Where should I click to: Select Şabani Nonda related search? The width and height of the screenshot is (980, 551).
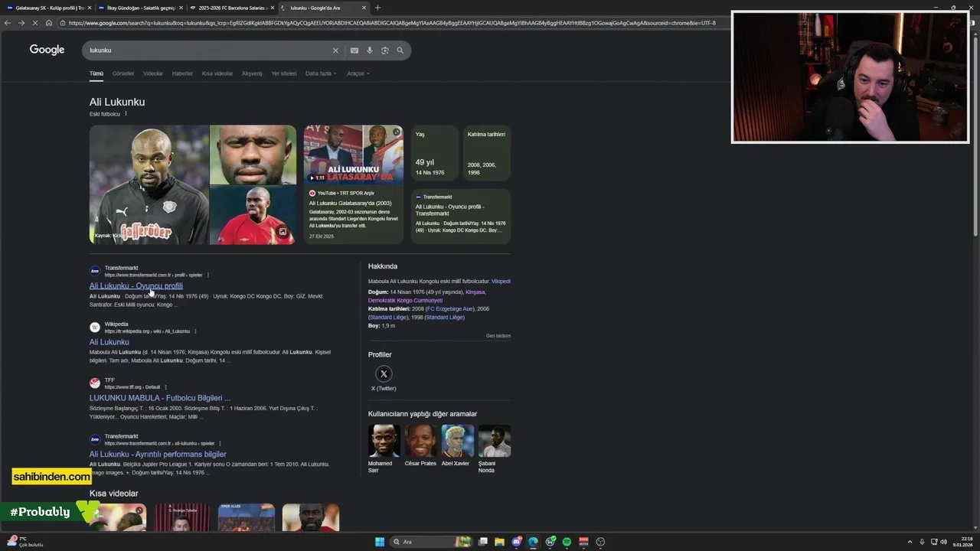pyautogui.click(x=494, y=450)
